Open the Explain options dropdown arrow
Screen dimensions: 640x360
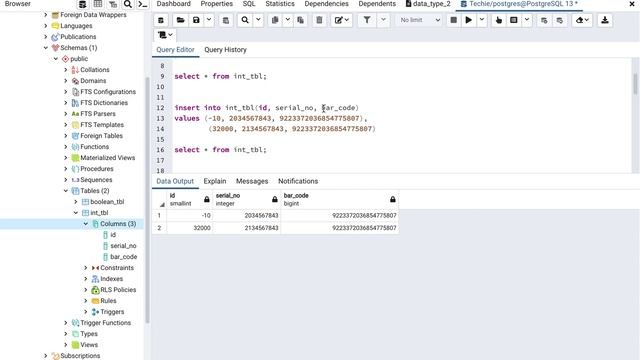[527, 20]
